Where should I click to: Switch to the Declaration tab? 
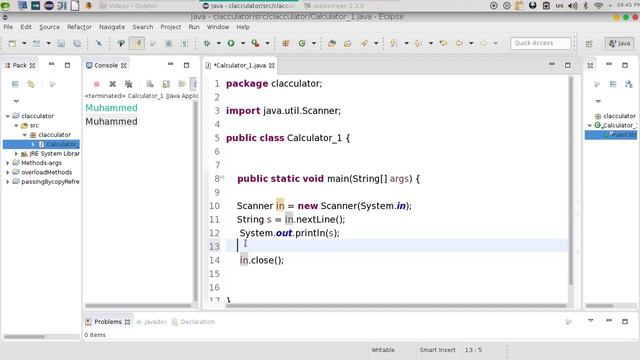[193, 322]
